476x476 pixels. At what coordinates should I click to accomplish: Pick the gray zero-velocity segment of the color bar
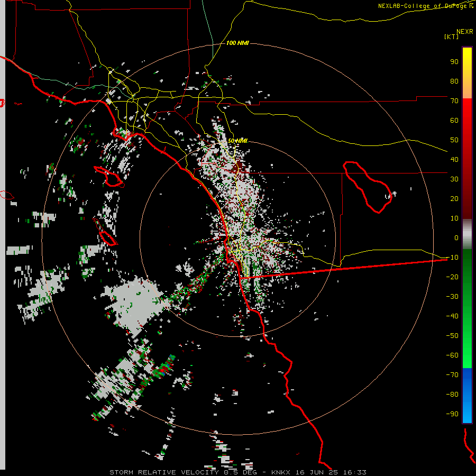[467, 234]
